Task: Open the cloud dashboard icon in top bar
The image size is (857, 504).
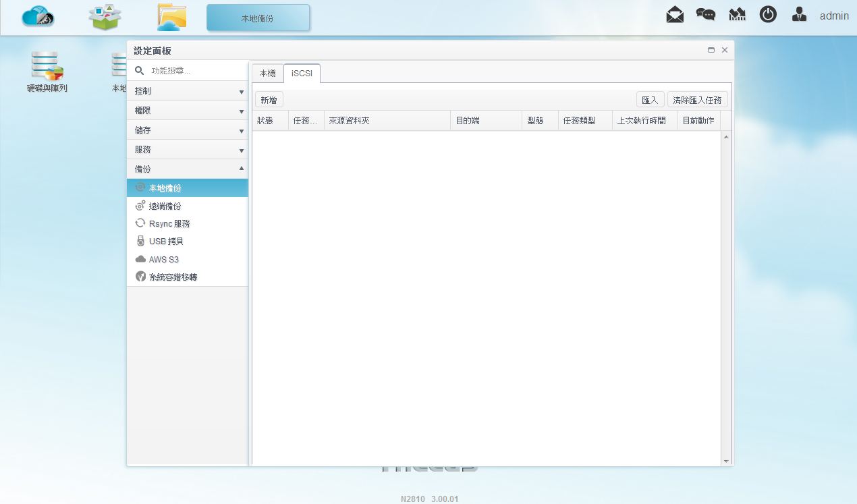Action: [38, 17]
